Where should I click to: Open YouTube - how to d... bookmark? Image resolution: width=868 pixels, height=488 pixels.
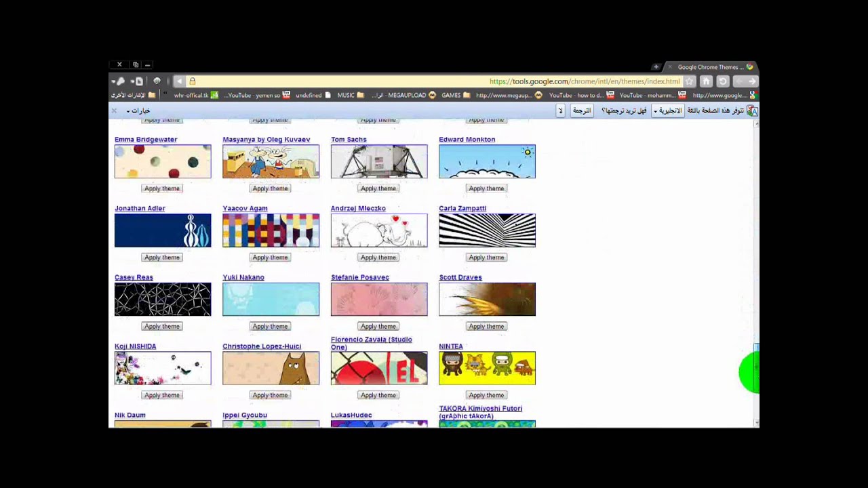point(581,96)
